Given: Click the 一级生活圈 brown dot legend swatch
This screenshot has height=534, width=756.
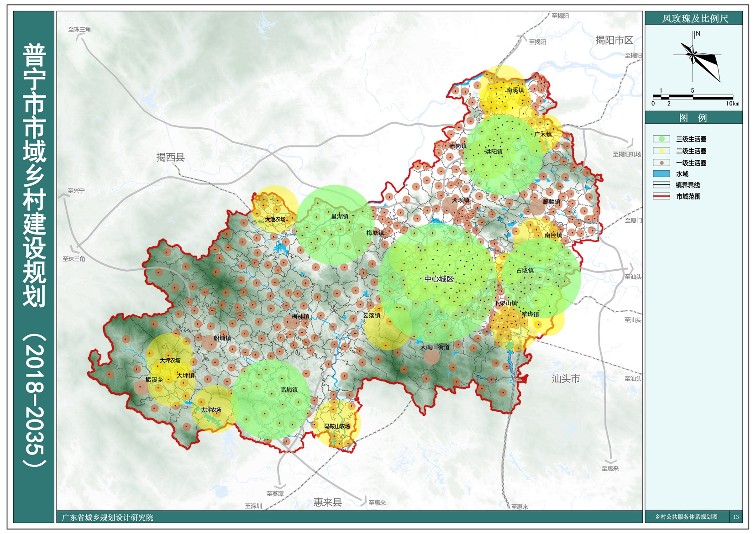Looking at the screenshot, I should [661, 162].
